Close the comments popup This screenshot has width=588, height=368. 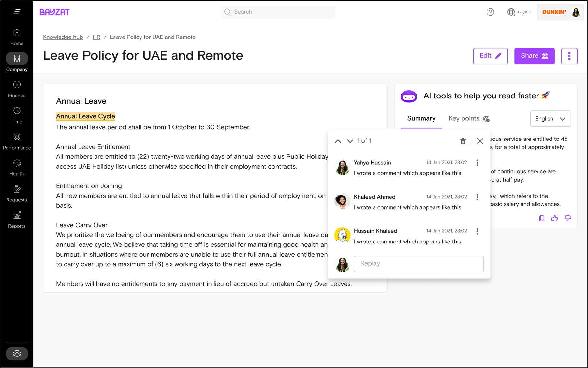tap(480, 141)
